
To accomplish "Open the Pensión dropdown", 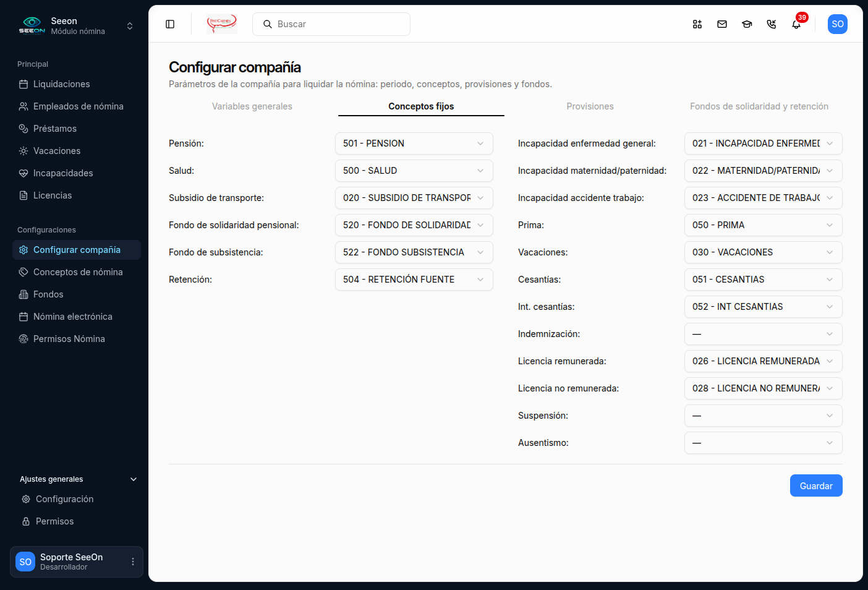I will (414, 143).
